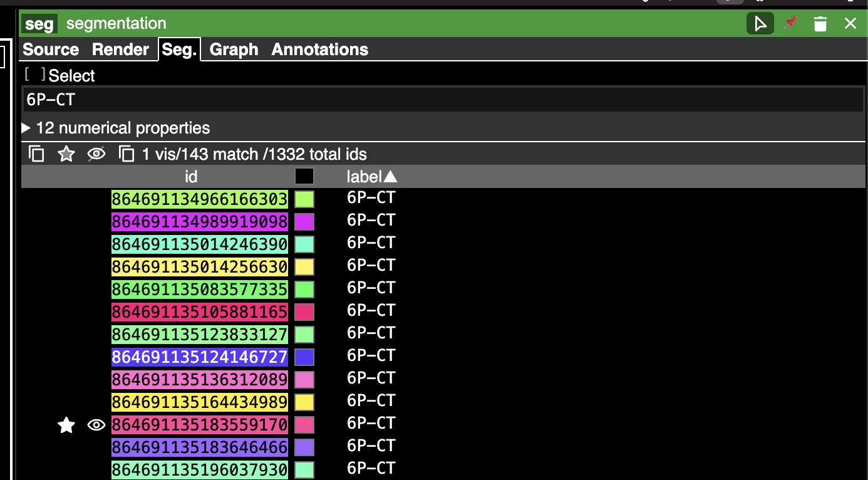868x480 pixels.
Task: Open pink swatch for segment 864691135136312089
Action: (304, 380)
